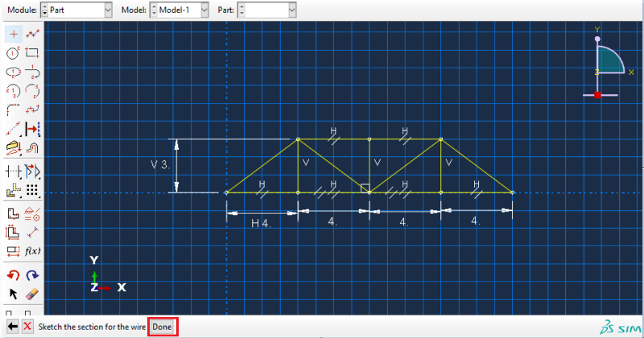Viewport: 644px width, 338px height.
Task: Select the H 4. horizontal dimension
Action: coord(261,223)
